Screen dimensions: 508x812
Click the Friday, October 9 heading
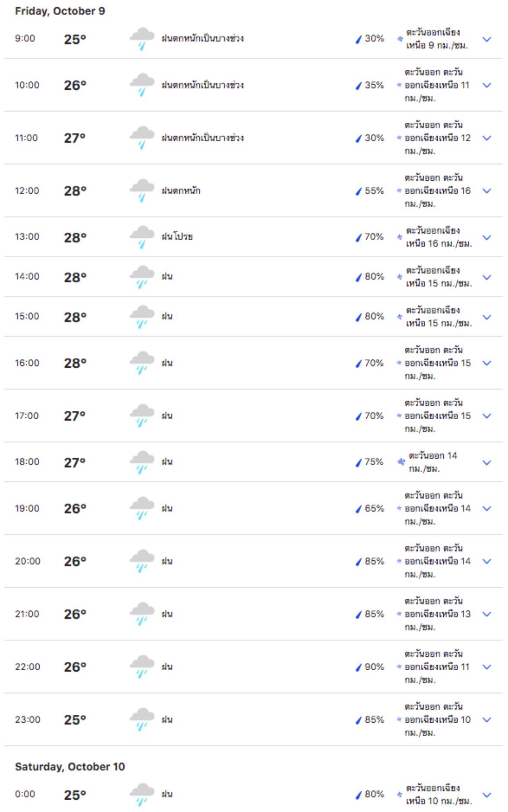point(60,11)
